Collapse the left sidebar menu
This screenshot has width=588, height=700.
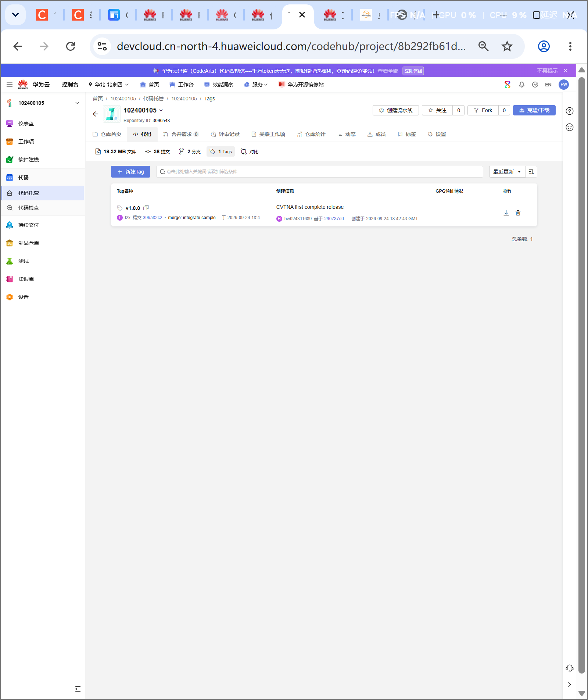(78, 689)
